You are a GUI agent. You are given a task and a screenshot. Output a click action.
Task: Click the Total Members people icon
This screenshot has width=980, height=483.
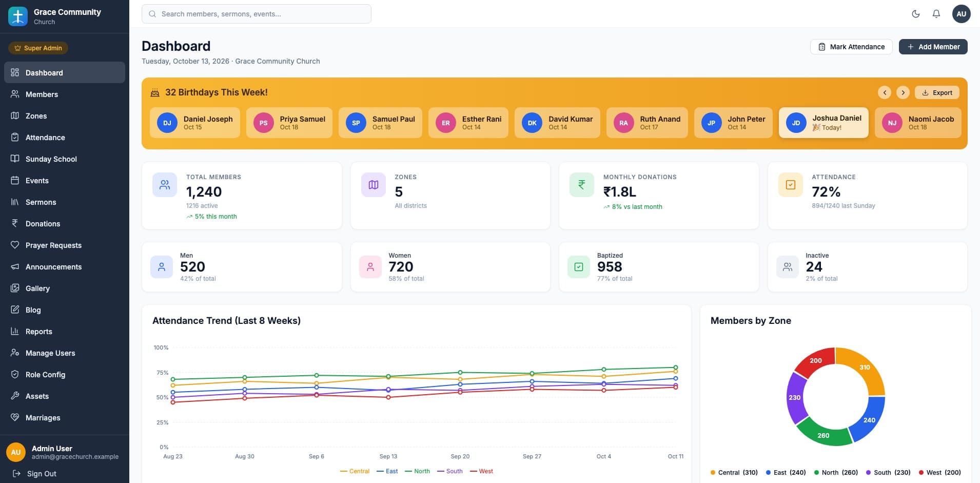point(165,185)
